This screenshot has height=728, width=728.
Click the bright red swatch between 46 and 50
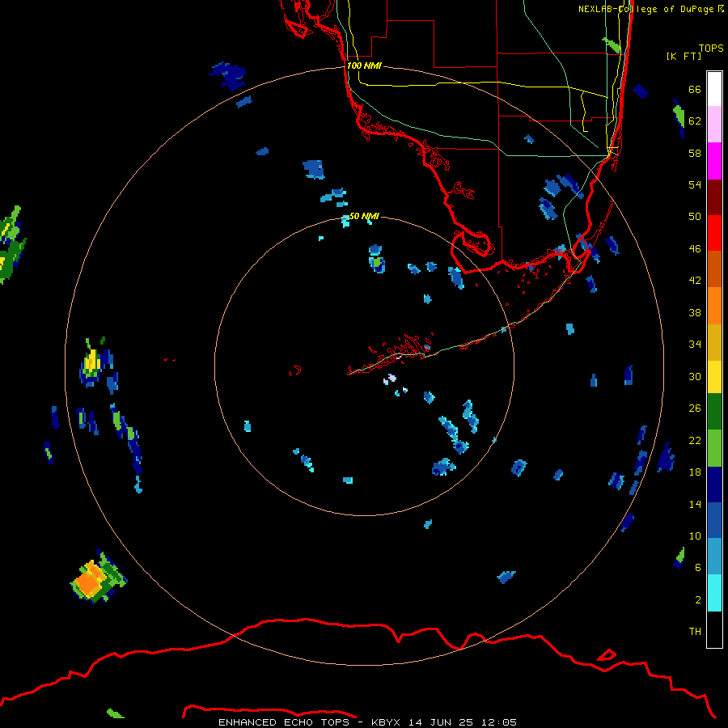pyautogui.click(x=714, y=233)
